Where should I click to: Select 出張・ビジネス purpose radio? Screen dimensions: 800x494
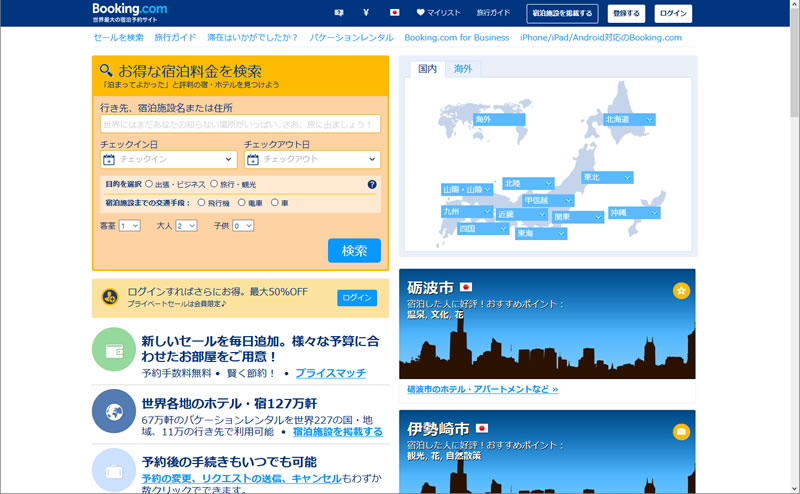(x=149, y=184)
